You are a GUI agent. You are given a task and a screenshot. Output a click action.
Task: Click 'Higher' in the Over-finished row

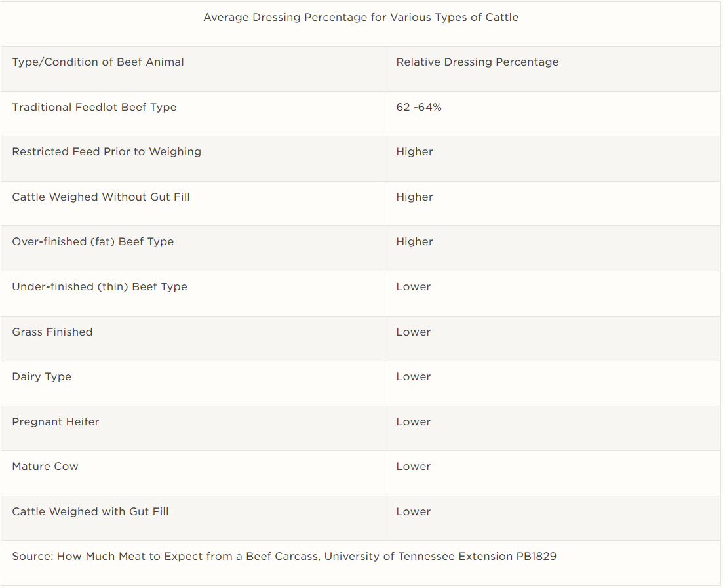click(x=414, y=242)
